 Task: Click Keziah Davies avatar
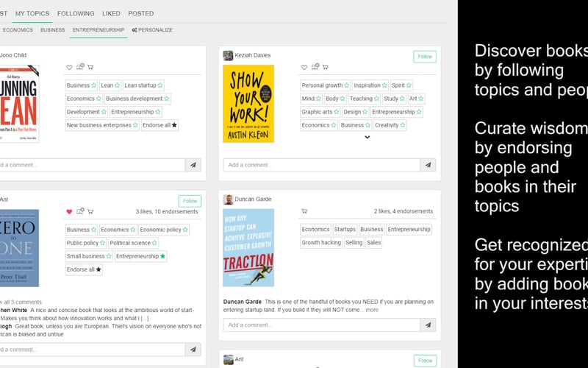[x=228, y=55]
